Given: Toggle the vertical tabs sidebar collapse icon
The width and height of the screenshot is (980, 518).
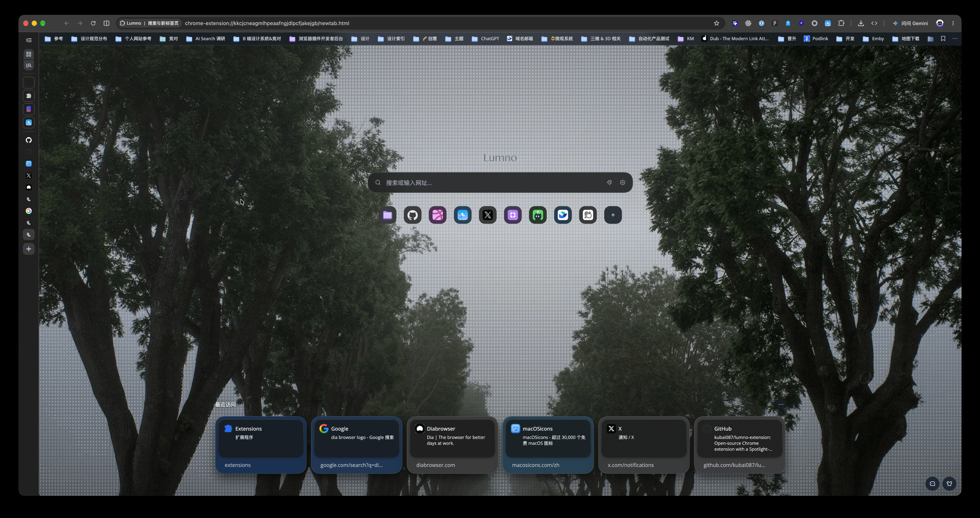Looking at the screenshot, I should pyautogui.click(x=28, y=40).
